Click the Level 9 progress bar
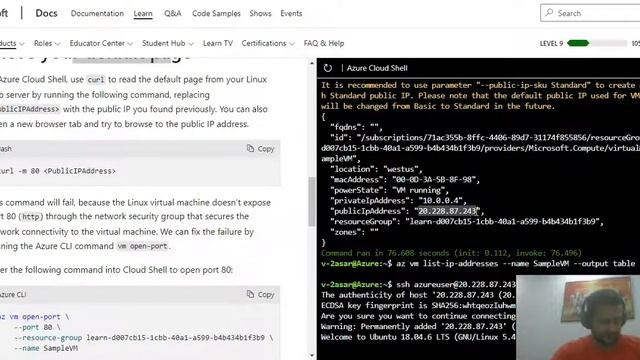The image size is (640, 360). [597, 43]
